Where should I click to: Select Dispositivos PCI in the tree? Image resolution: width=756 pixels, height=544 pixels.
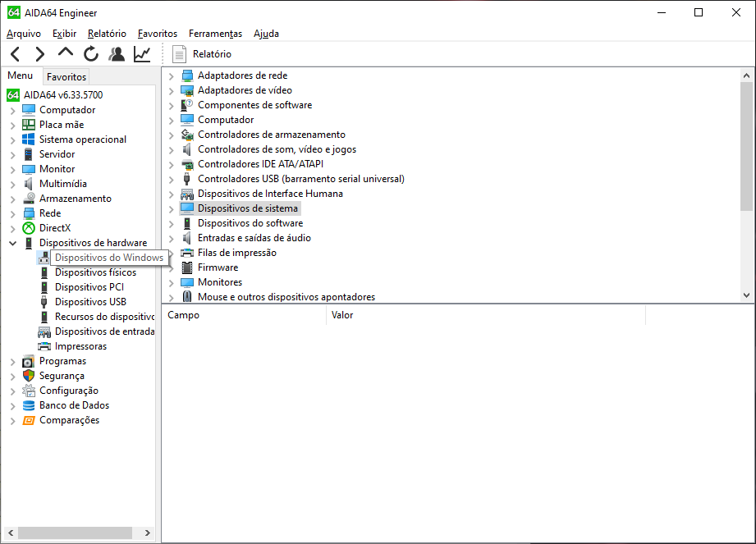click(89, 287)
